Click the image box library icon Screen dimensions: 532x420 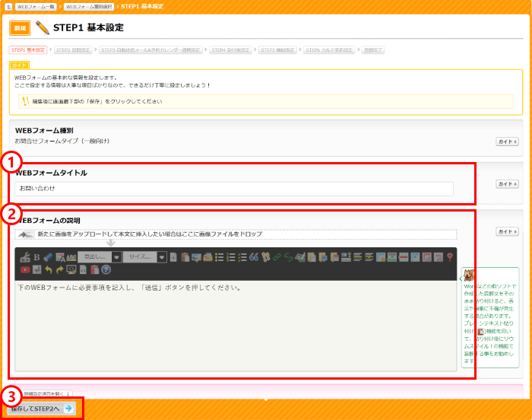click(207, 257)
